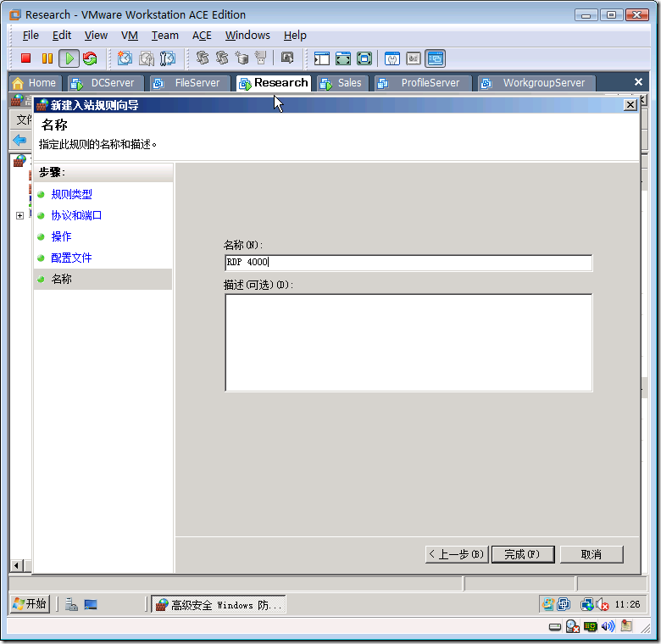Click the guest clock showing 11:26
The width and height of the screenshot is (661, 644).
coord(627,605)
